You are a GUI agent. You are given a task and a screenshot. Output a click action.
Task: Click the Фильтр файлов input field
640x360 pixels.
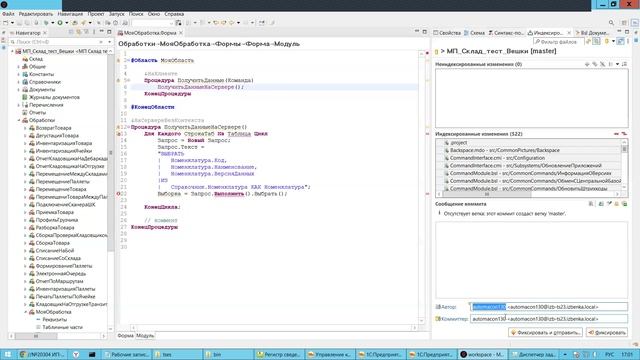(x=559, y=42)
